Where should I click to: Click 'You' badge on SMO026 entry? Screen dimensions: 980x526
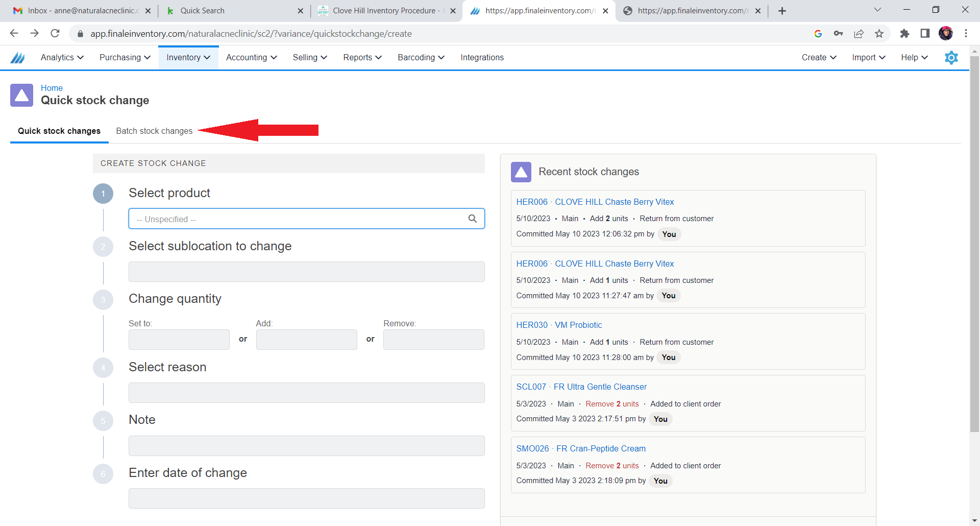click(660, 481)
